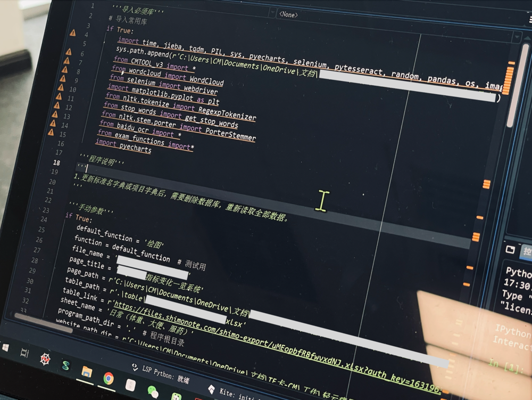Click the 'PorterStemmer' import line

click(179, 126)
